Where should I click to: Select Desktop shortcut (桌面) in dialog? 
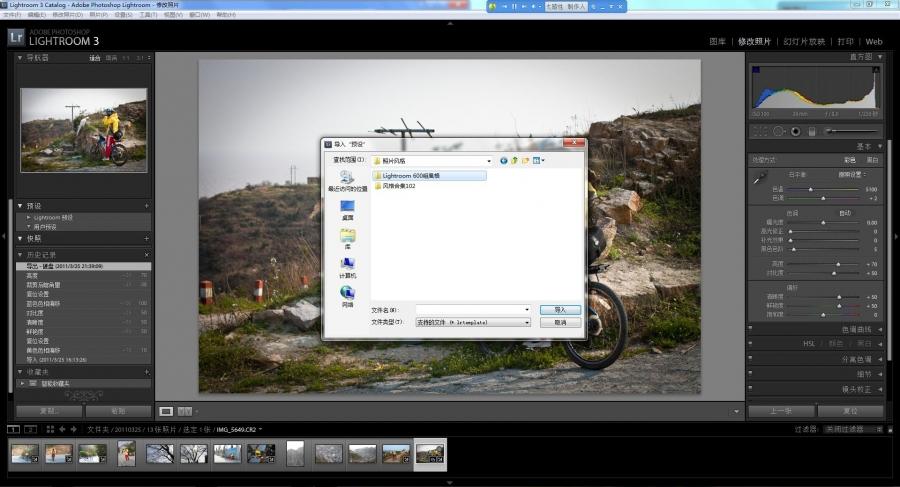tap(347, 210)
